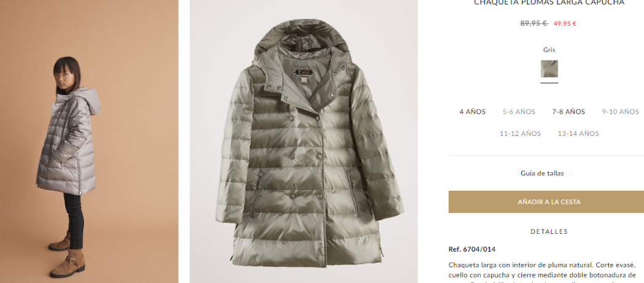Click the crossed-out 89,95 € price
This screenshot has width=644, height=283.
[x=534, y=23]
